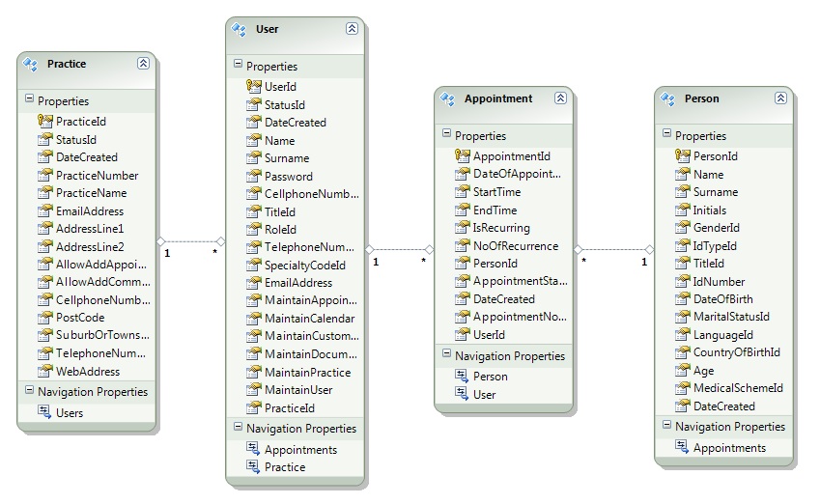This screenshot has width=820, height=504.
Task: Click the property icon next to PracticeNumber
Action: tap(45, 175)
